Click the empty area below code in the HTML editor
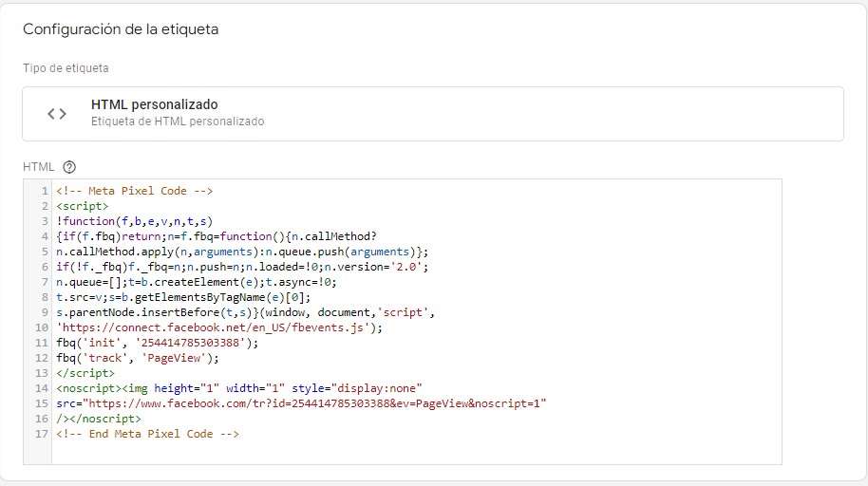The image size is (868, 486). tap(416, 452)
